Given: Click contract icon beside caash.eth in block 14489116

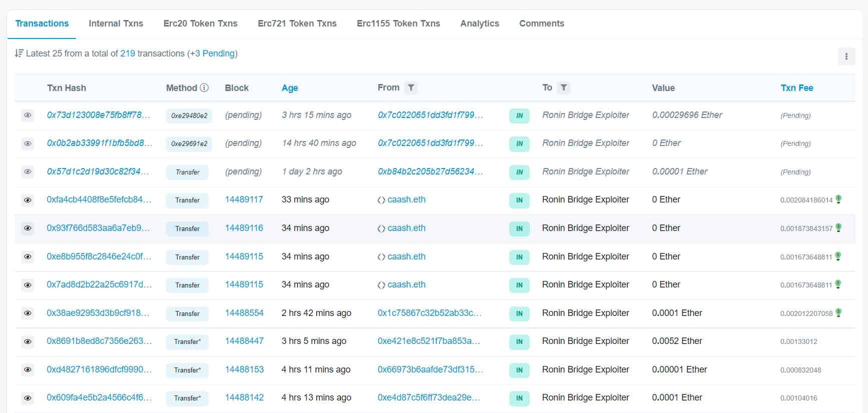Looking at the screenshot, I should tap(381, 228).
